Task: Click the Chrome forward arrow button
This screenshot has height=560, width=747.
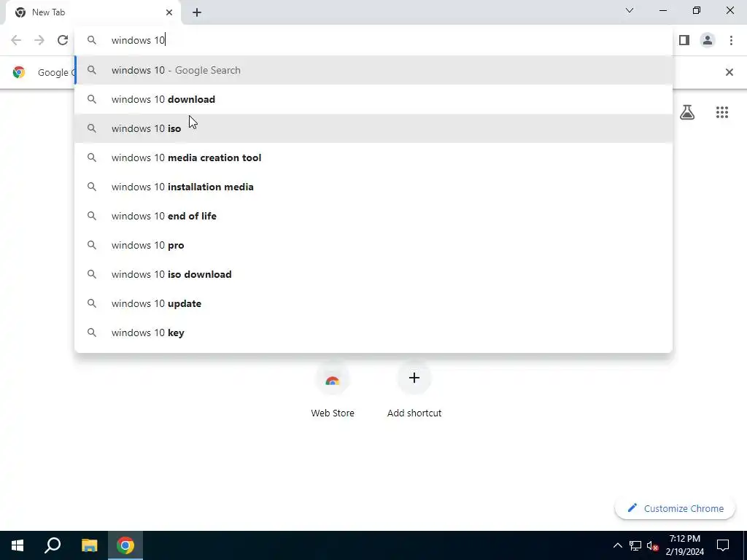Action: point(39,41)
